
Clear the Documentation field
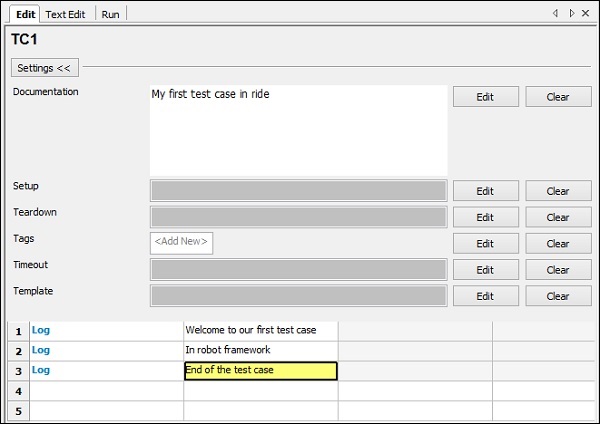click(558, 97)
